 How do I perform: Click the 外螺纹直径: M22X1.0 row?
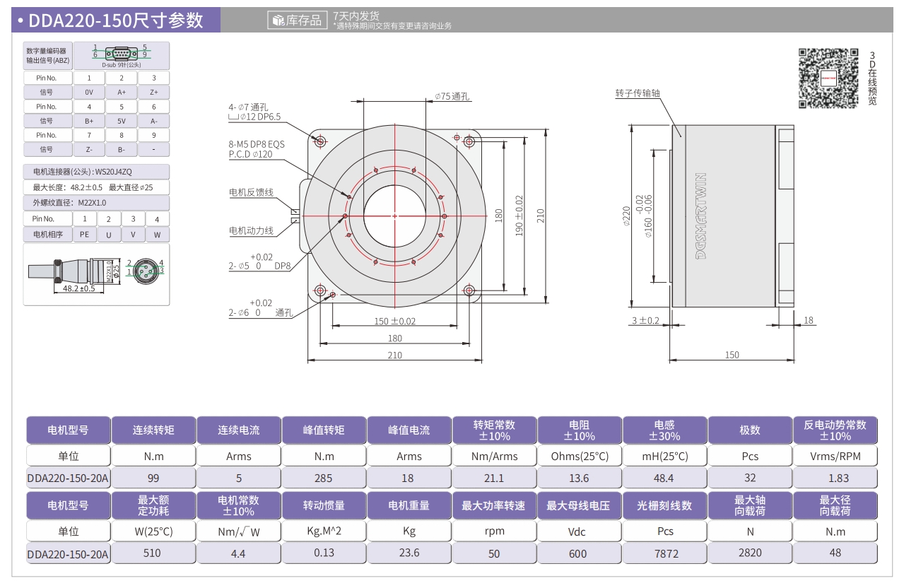tap(97, 203)
